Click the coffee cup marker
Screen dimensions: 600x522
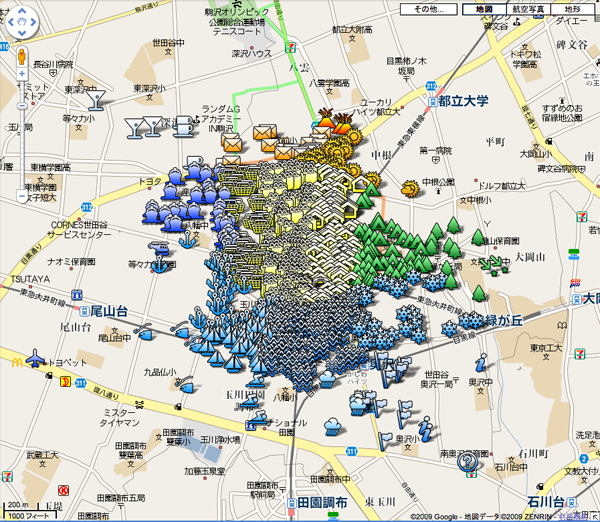[x=184, y=125]
